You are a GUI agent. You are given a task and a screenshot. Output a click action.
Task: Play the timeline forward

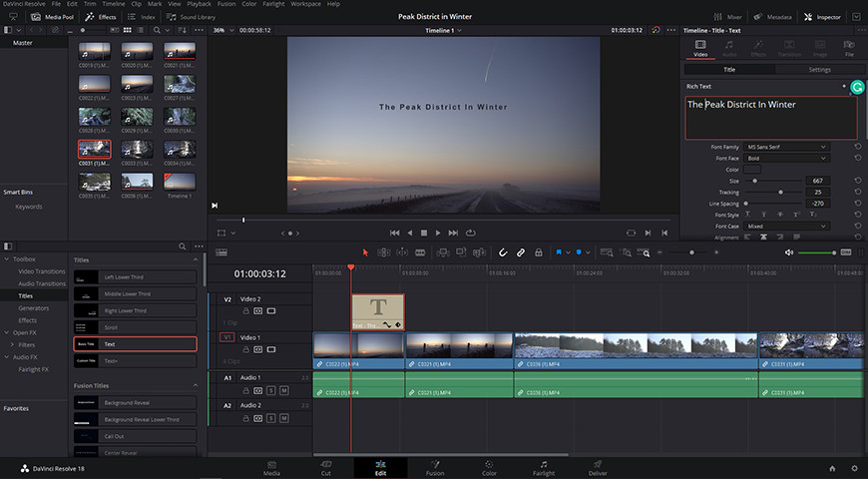pyautogui.click(x=438, y=234)
